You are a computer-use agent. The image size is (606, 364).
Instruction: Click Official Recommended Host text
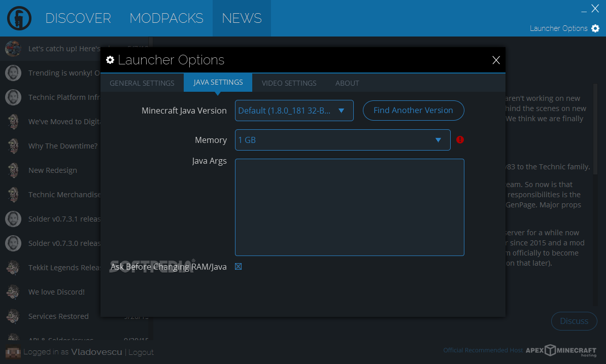483,350
